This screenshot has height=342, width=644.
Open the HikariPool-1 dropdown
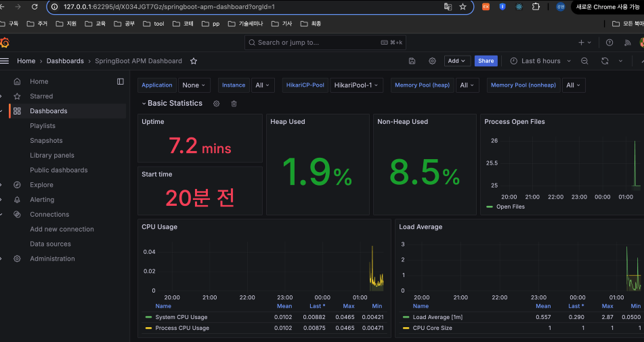coord(357,85)
